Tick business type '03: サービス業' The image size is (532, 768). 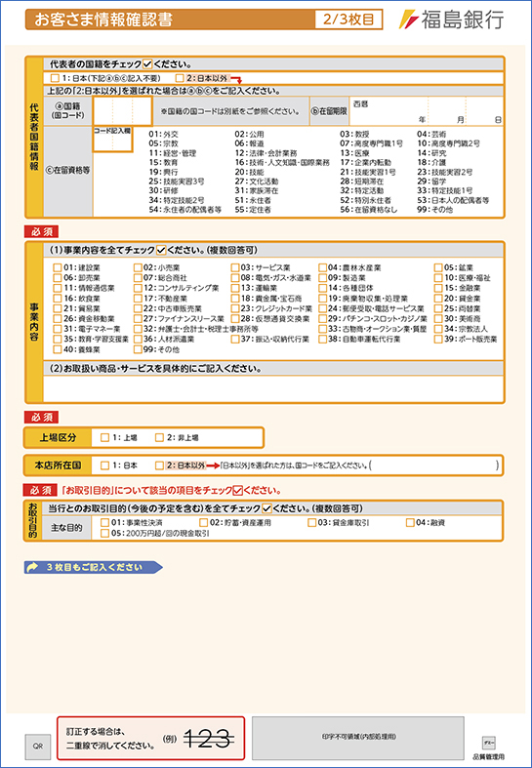(235, 268)
